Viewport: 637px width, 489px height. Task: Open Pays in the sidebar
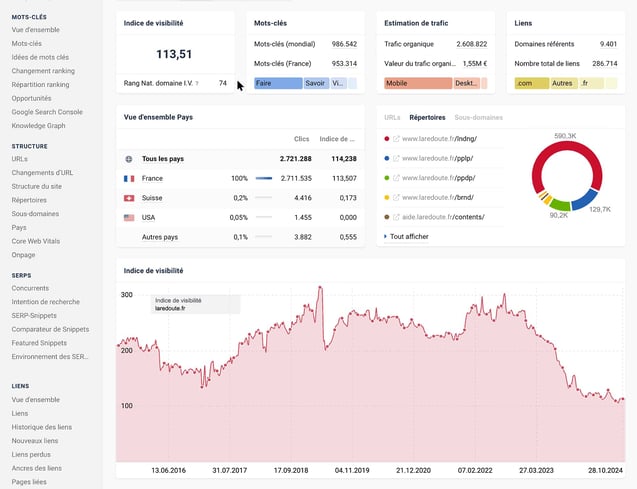(x=19, y=227)
